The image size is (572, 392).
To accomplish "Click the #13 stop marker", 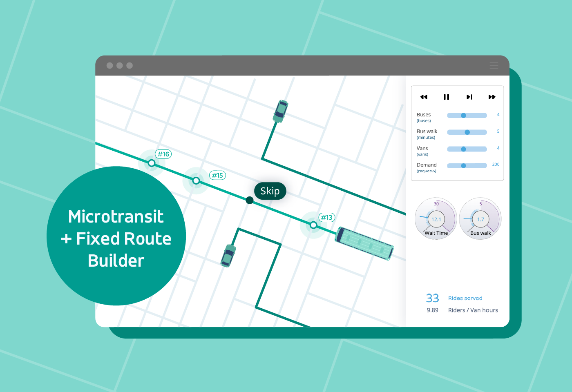I will [x=313, y=225].
